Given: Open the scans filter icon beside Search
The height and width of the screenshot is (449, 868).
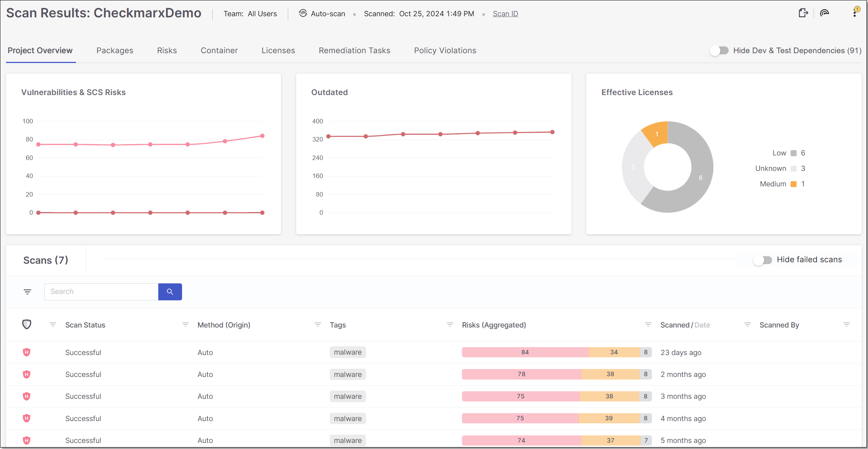Looking at the screenshot, I should 28,292.
